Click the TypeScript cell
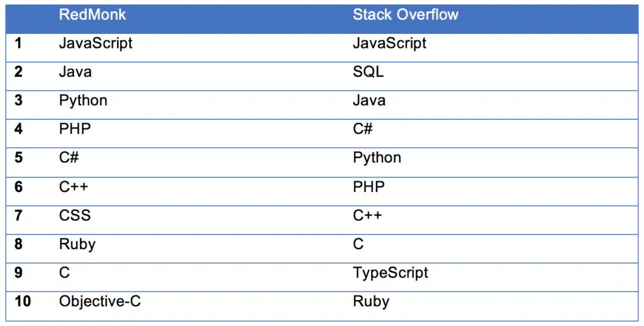Viewport: 644px width, 326px height. coord(390,273)
